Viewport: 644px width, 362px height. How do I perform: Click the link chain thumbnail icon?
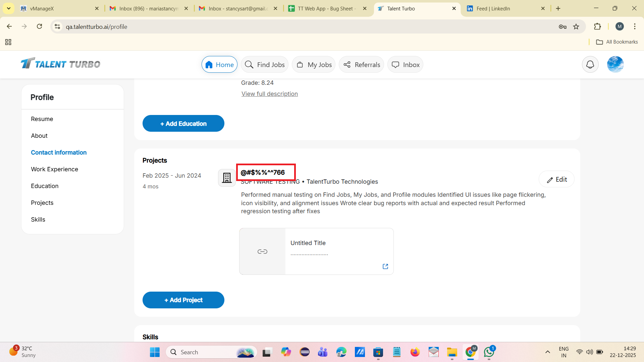262,252
